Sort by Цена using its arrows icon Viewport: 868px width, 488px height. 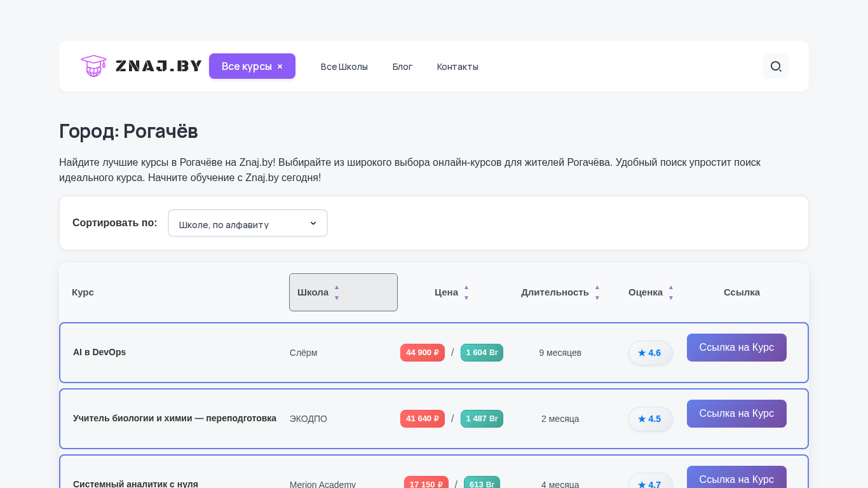click(x=466, y=292)
